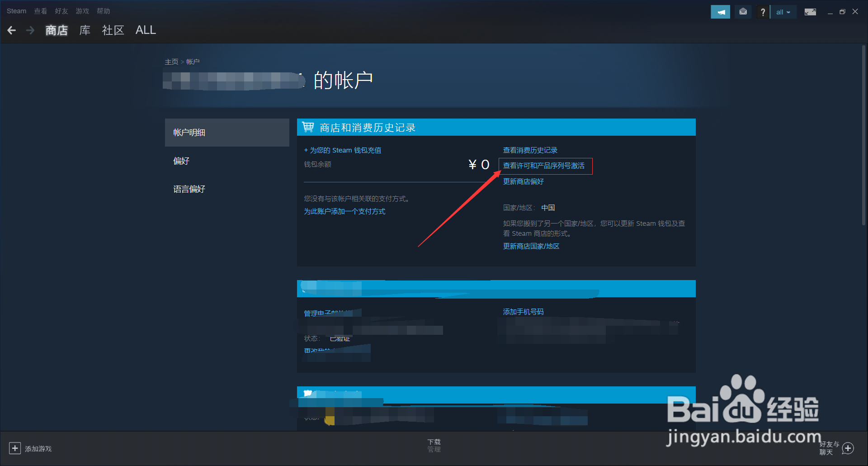Open notifications with the envelope icon
Viewport: 868px width, 466px height.
point(742,11)
